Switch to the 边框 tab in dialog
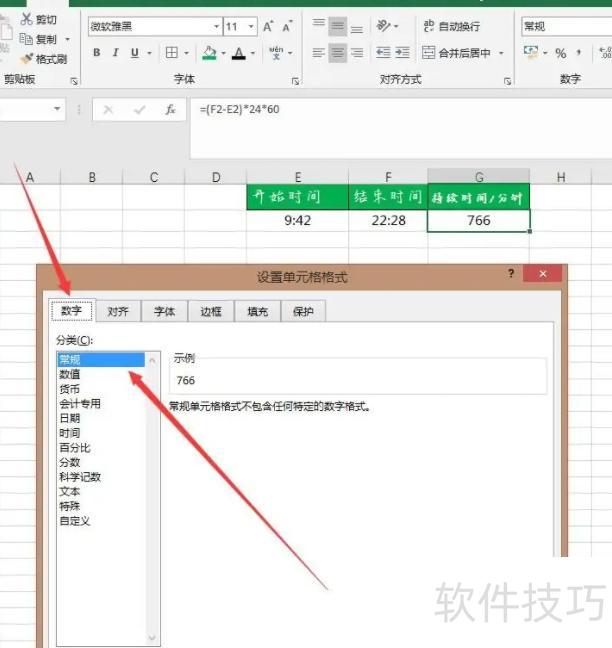The width and height of the screenshot is (612, 648). pos(211,311)
